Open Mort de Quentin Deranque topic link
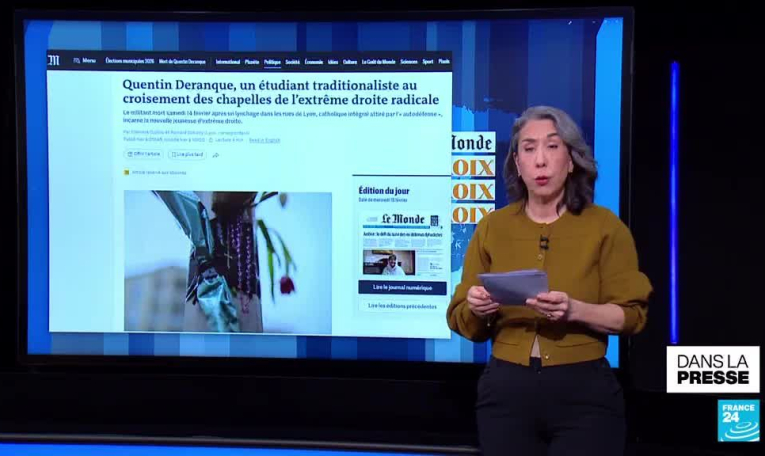 [x=182, y=61]
